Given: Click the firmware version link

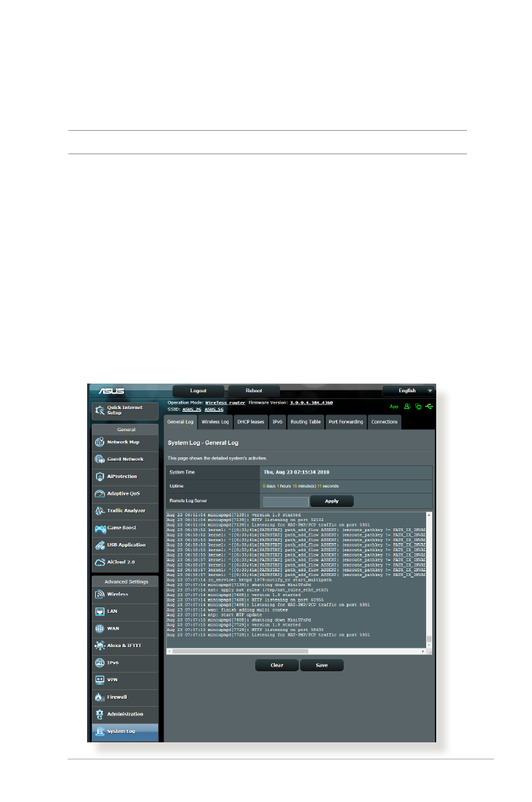Looking at the screenshot, I should (311, 402).
